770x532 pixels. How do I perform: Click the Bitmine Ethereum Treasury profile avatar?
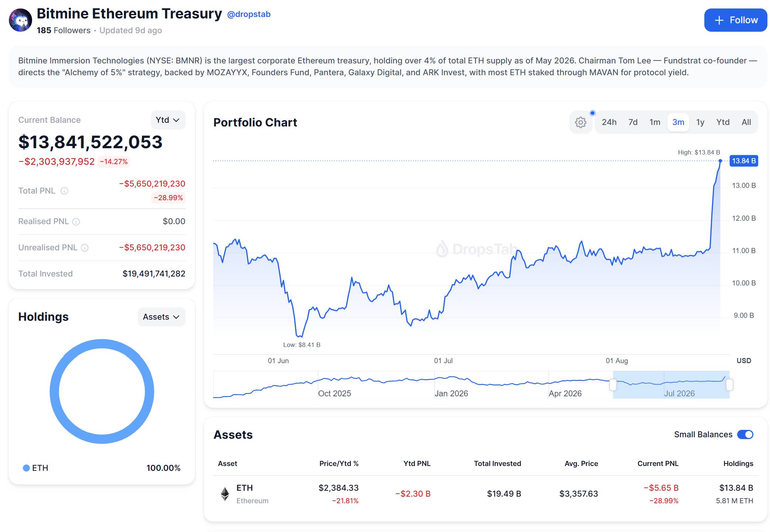(20, 20)
